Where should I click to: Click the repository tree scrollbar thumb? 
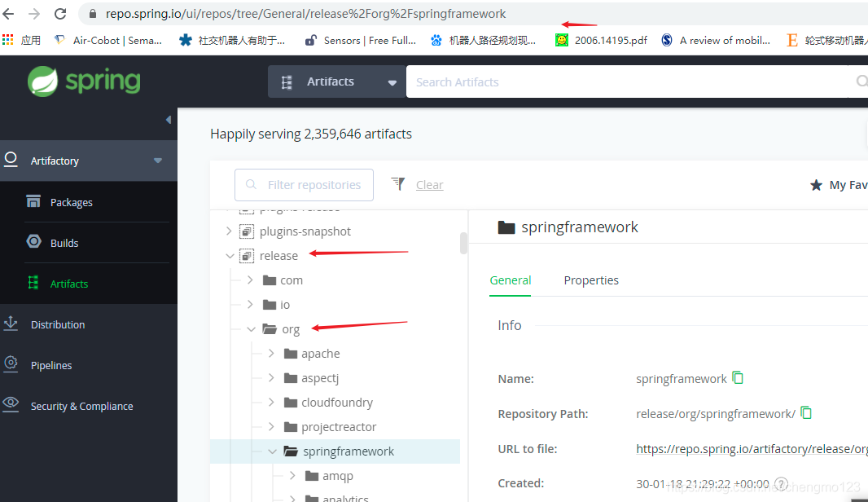(x=464, y=243)
